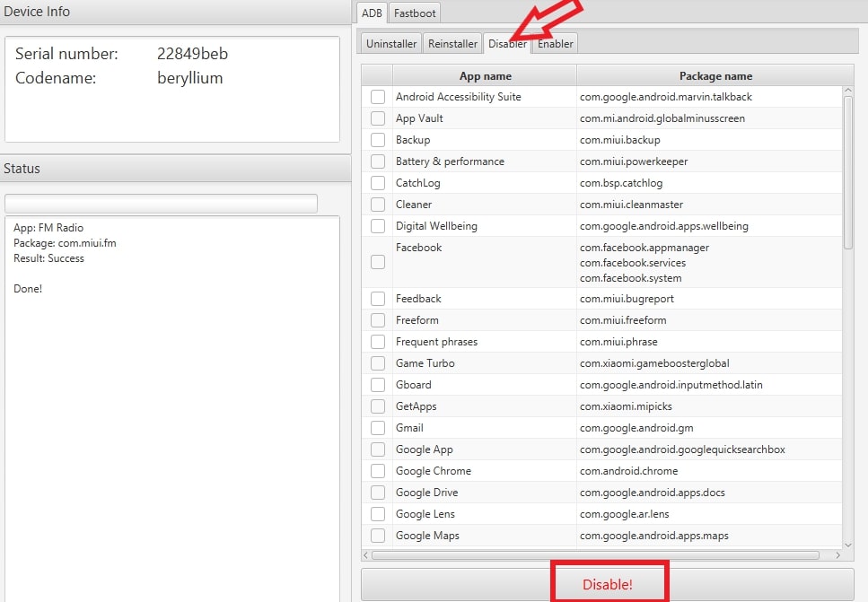Tick the Google Chrome checkbox
The width and height of the screenshot is (868, 602).
(378, 471)
